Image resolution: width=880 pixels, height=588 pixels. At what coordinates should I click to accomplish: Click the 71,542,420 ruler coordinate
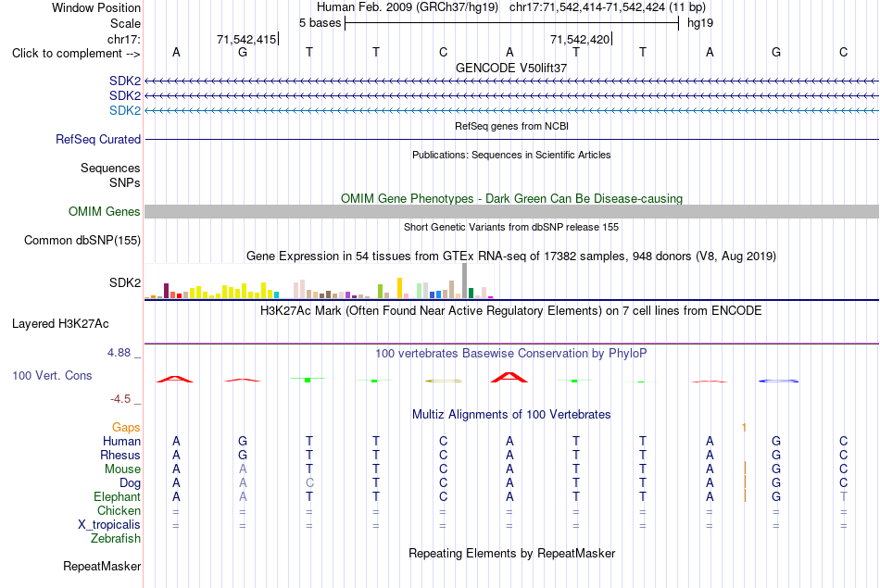pos(580,39)
